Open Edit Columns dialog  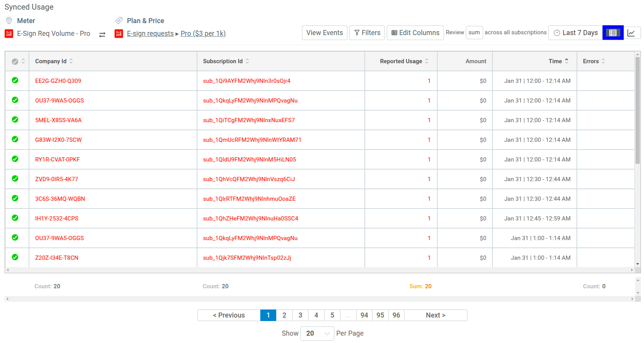click(415, 33)
